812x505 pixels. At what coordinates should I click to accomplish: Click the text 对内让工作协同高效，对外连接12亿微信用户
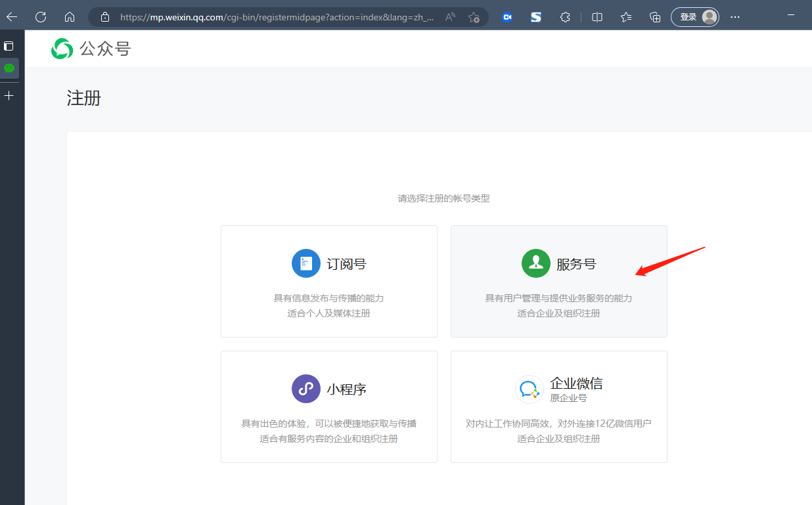559,424
